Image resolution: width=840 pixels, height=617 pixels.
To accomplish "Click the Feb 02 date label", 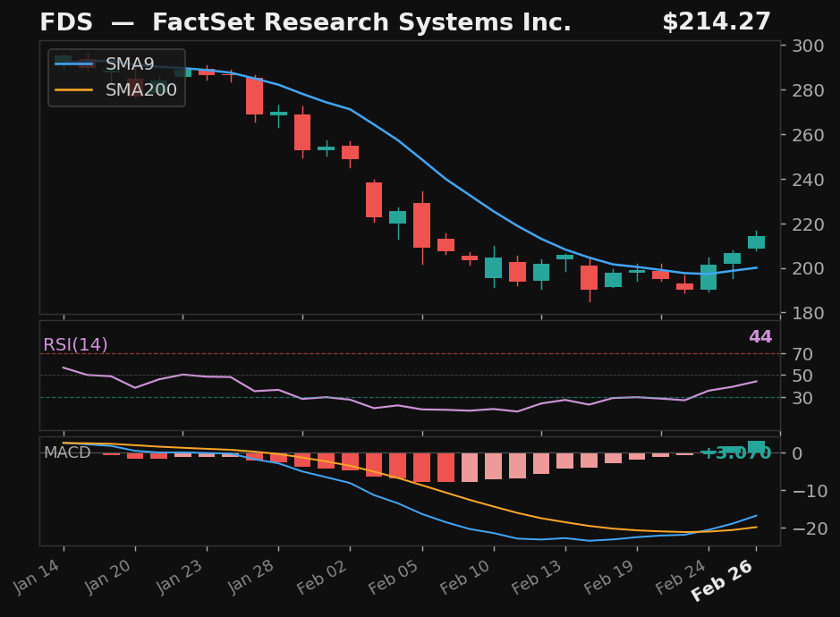I will click(321, 576).
